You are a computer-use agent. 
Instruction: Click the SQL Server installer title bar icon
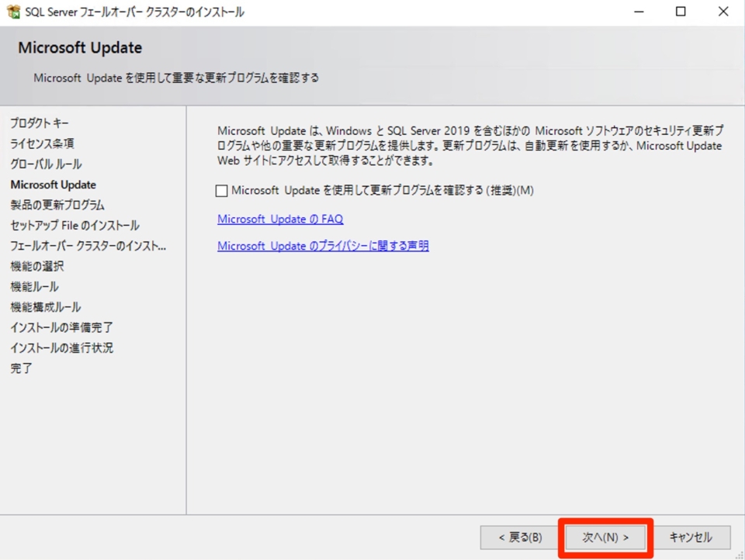(x=13, y=12)
